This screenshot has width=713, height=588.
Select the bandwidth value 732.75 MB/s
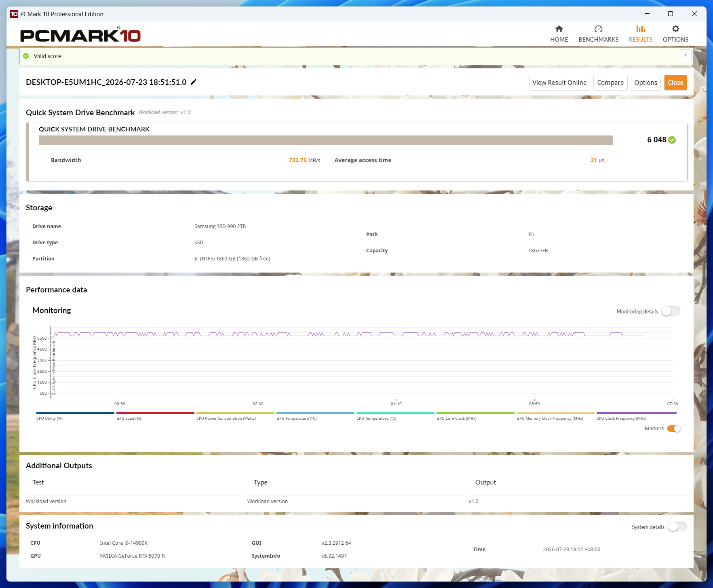tap(304, 160)
